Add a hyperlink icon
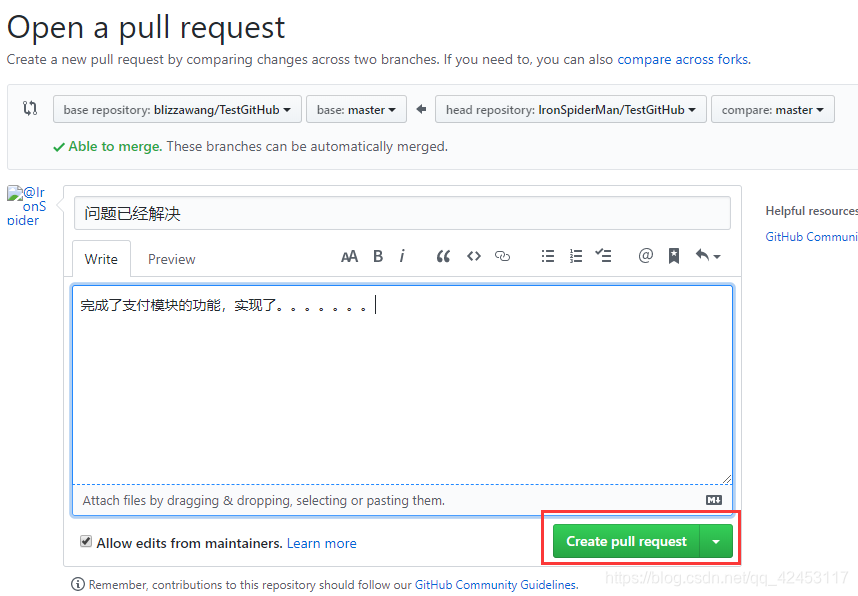This screenshot has width=858, height=596. [502, 256]
